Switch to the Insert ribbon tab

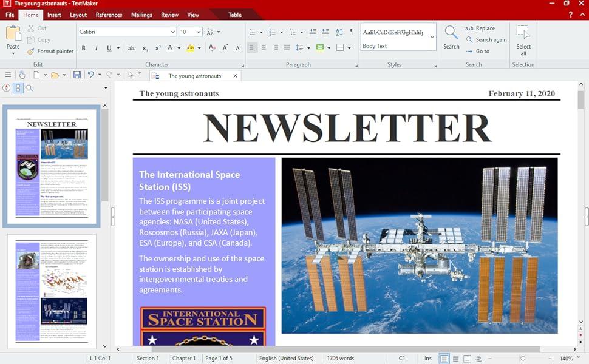coord(54,15)
